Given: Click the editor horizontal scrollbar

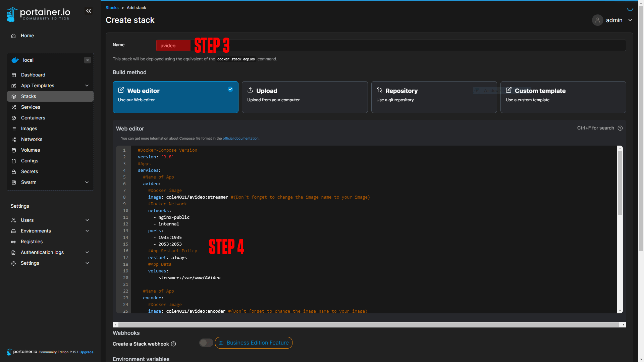Looking at the screenshot, I should coord(368,324).
